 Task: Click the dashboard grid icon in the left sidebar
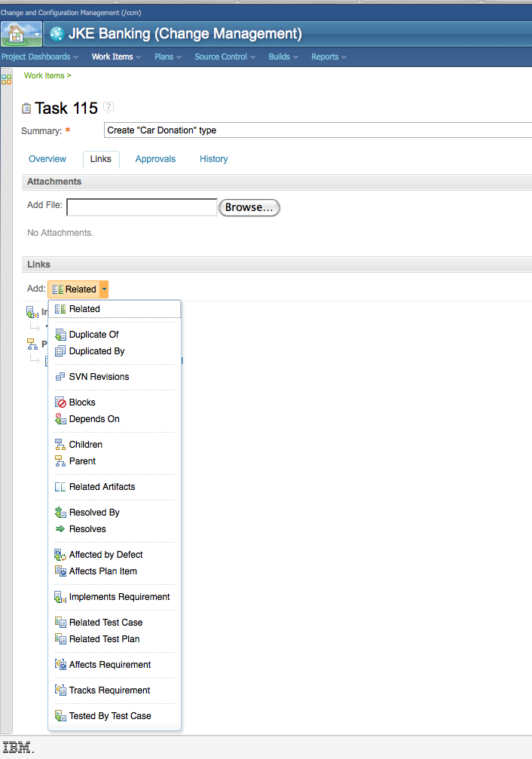point(6,79)
